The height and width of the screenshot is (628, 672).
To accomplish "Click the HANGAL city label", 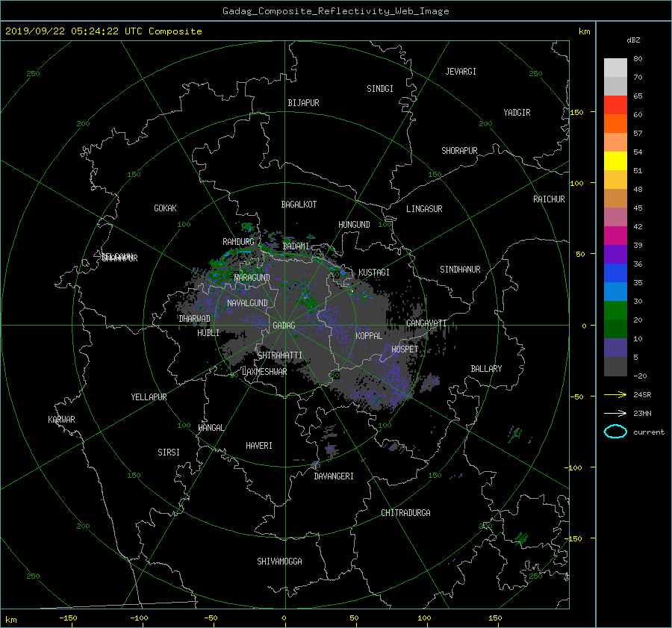I will coord(211,428).
